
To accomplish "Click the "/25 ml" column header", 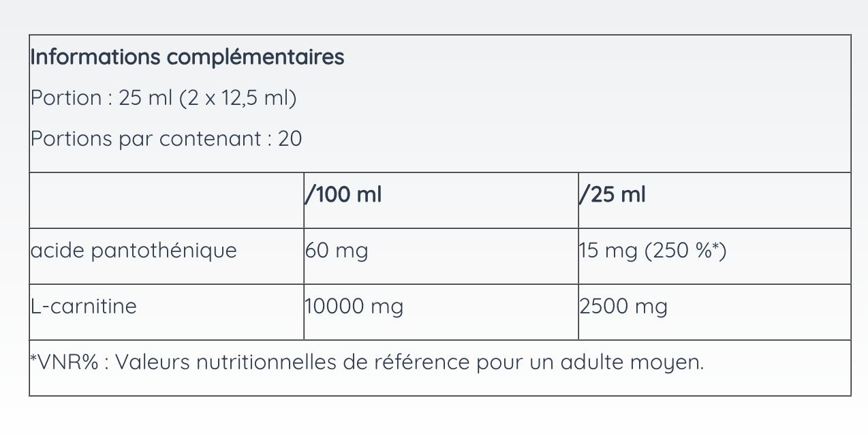I will click(x=612, y=195).
